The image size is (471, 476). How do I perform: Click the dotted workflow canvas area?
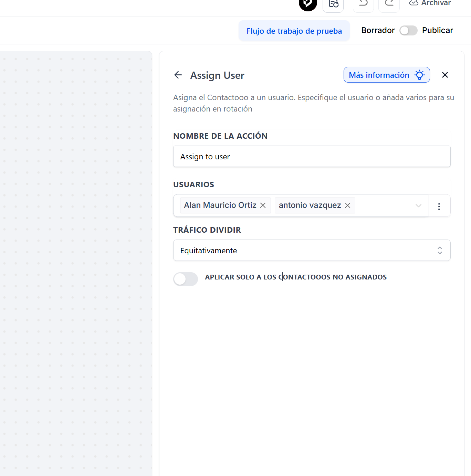coord(76,262)
